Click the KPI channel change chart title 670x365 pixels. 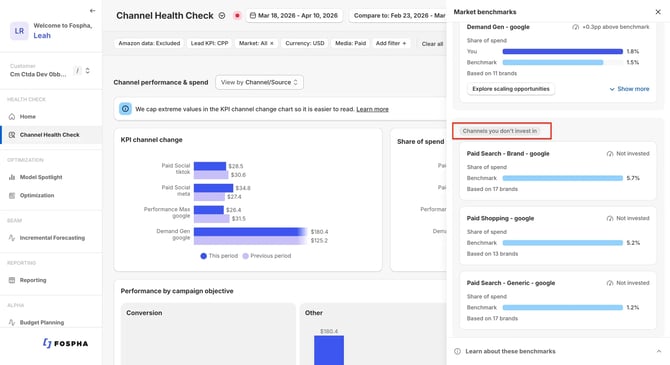(151, 140)
